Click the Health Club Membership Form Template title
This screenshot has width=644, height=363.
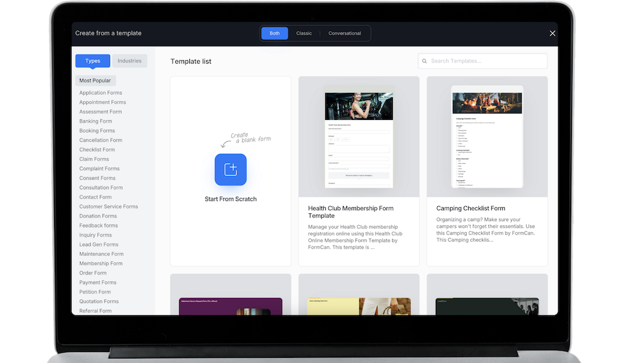[x=351, y=211]
